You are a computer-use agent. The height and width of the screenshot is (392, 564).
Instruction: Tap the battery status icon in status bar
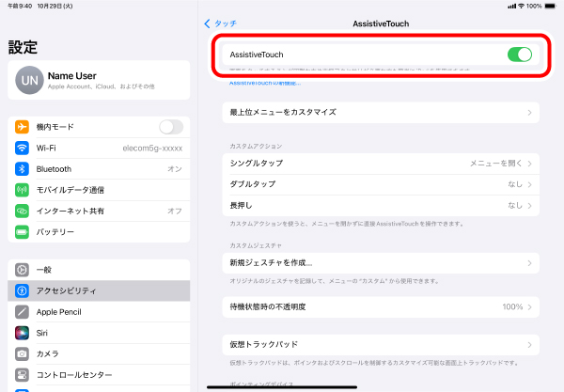coord(550,7)
